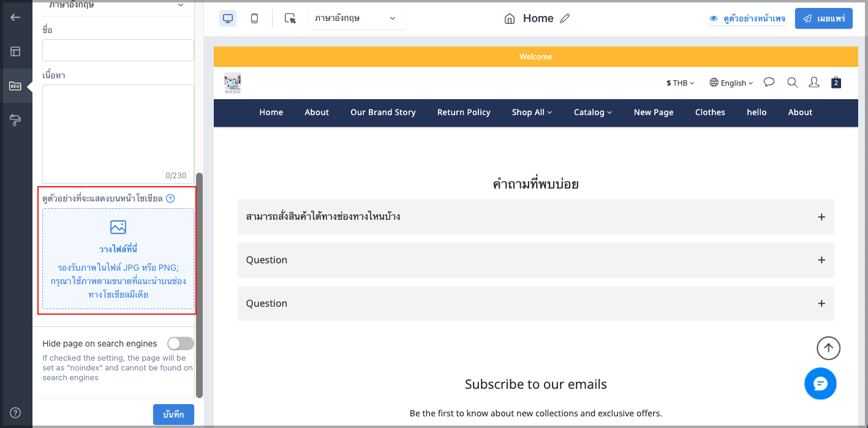This screenshot has width=868, height=428.
Task: Open Our Brand Story page
Action: coord(383,112)
